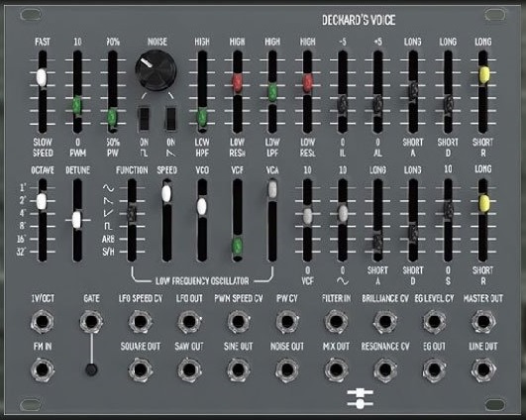Click the RESONANCE CV jack
Screen dimensions: 526x420
385,369
